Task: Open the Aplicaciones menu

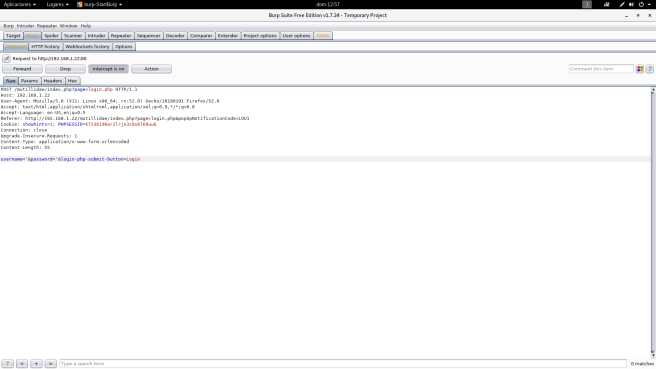Action: pyautogui.click(x=20, y=4)
